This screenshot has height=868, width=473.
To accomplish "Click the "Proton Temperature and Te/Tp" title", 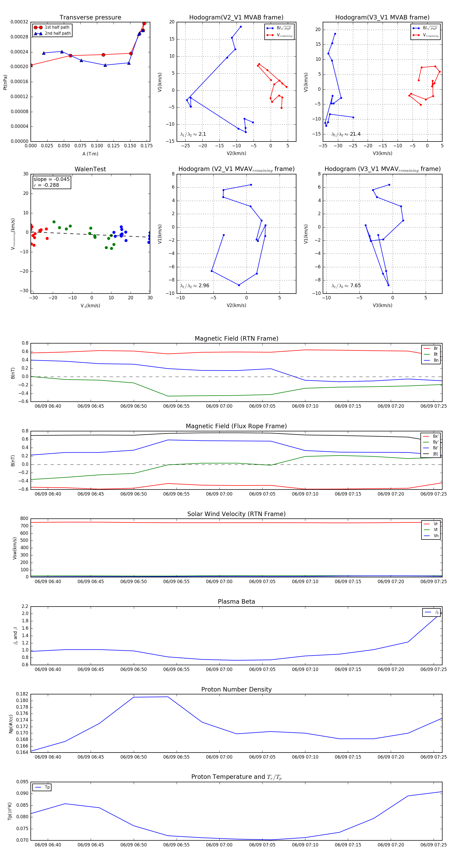I will pos(236,777).
